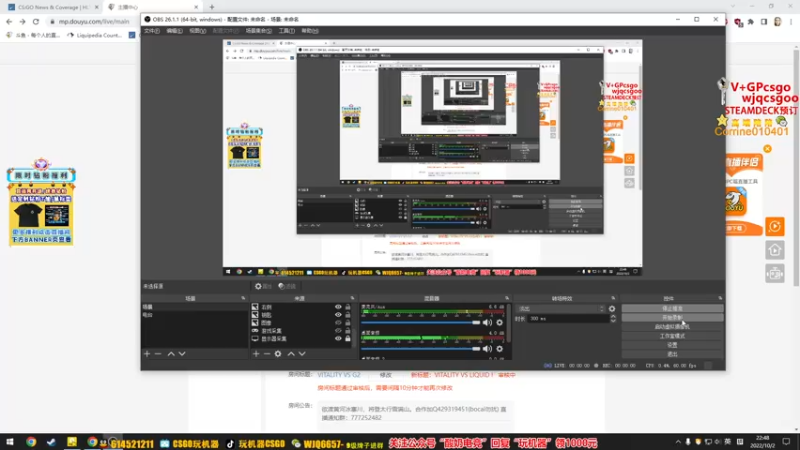This screenshot has height=450, width=800.
Task: Click the Chrome address bar
Action: click(x=93, y=21)
